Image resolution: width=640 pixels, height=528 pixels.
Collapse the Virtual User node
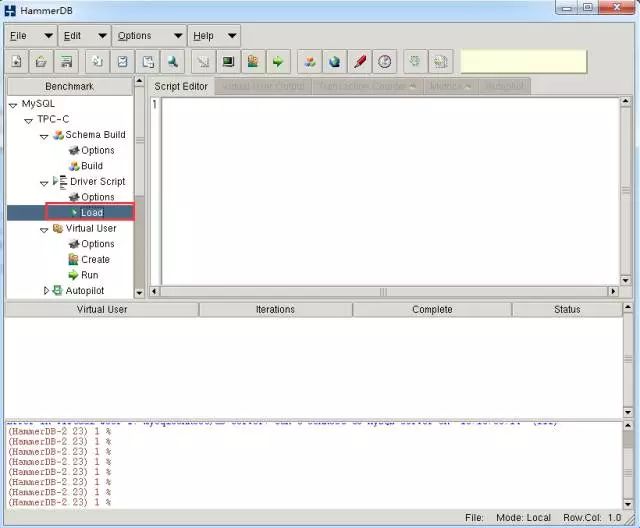(44, 230)
